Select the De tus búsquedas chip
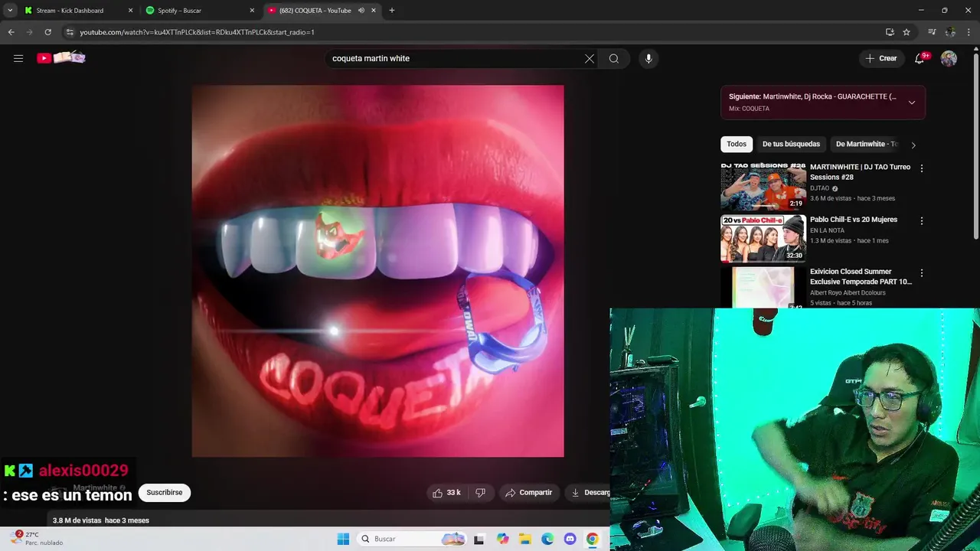Image resolution: width=980 pixels, height=551 pixels. [x=791, y=144]
